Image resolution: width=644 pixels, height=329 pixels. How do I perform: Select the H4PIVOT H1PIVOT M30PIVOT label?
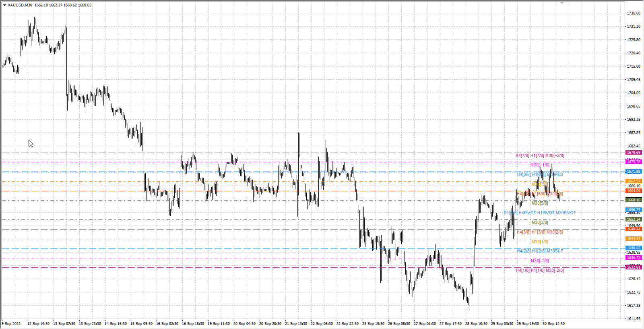[x=547, y=213]
